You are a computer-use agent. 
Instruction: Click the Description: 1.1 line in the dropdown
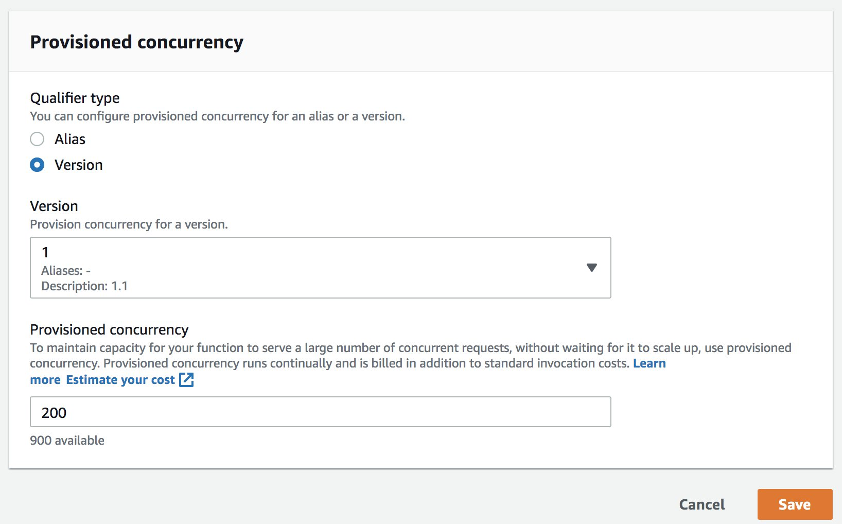click(84, 286)
